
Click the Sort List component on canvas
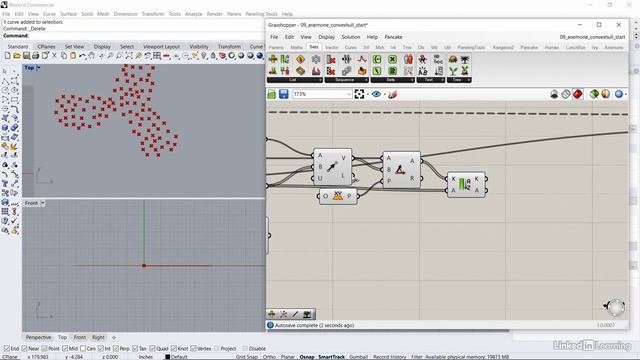[466, 184]
